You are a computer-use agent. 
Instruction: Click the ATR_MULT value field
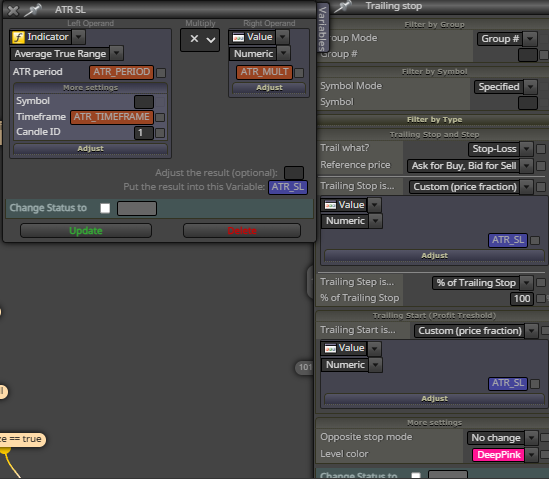pos(264,72)
